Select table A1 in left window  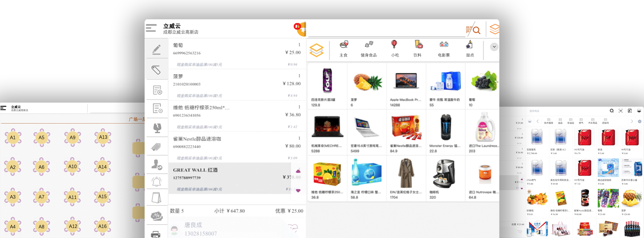click(13, 137)
